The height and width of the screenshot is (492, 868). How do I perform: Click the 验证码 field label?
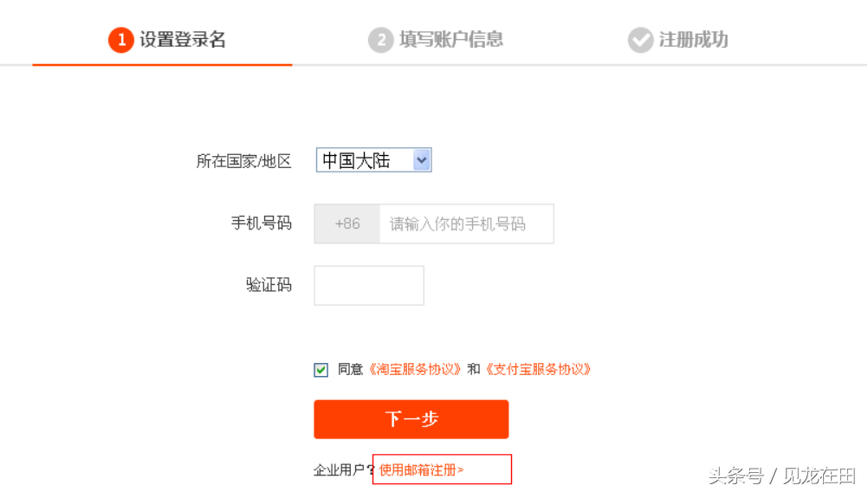pos(269,285)
